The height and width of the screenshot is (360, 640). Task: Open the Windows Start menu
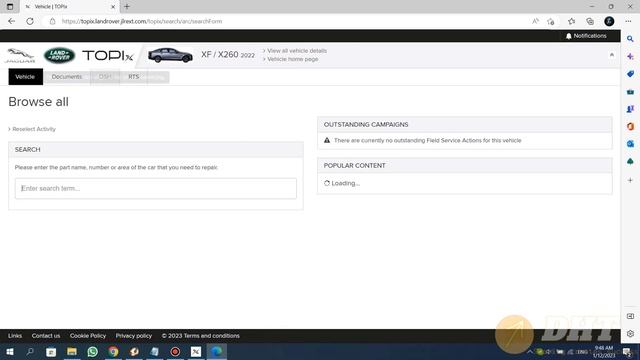pyautogui.click(x=9, y=351)
